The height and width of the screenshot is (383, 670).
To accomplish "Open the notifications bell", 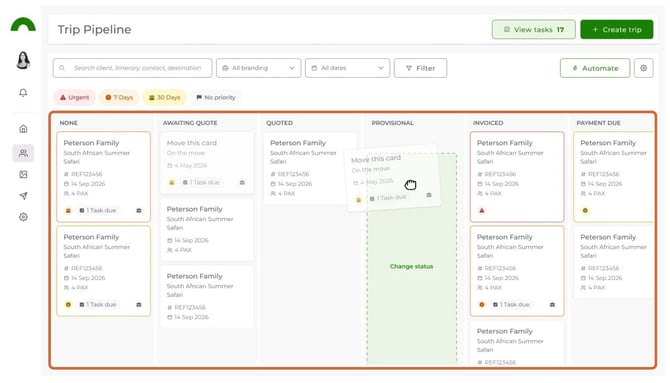I will pos(23,93).
